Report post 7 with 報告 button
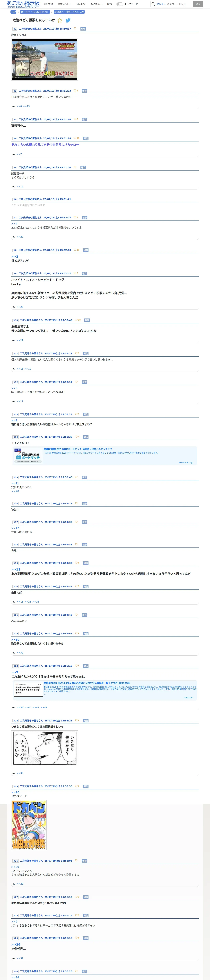 click(85, 218)
